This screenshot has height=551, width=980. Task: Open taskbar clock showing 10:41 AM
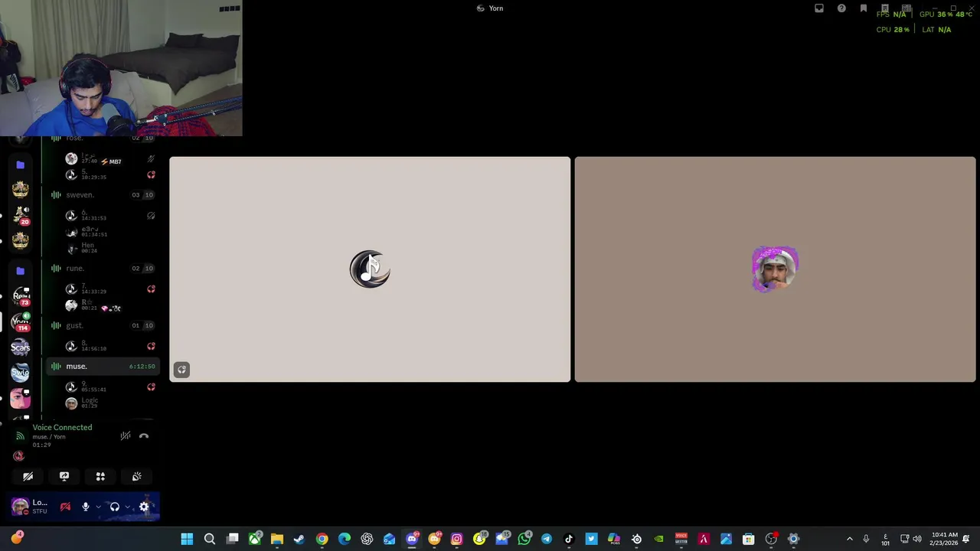coord(945,539)
